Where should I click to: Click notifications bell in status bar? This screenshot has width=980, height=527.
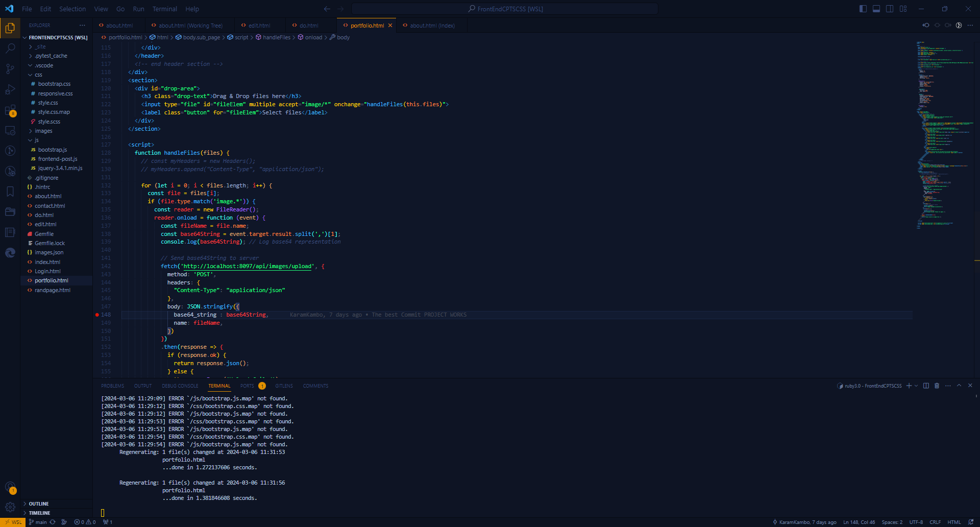click(x=971, y=522)
